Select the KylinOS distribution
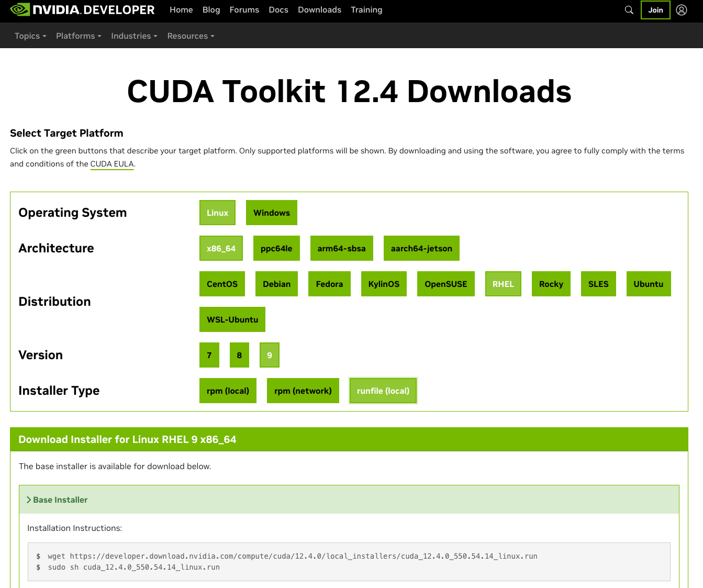The image size is (703, 588). pyautogui.click(x=384, y=284)
